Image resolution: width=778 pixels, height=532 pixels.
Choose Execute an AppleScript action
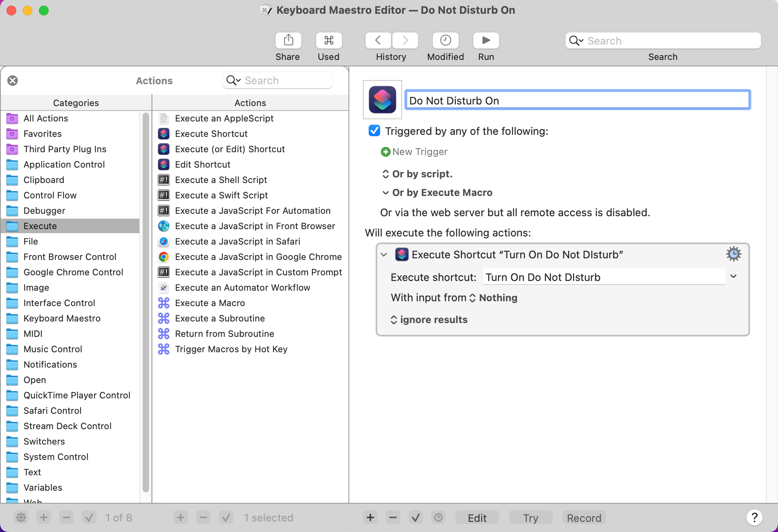(x=250, y=118)
